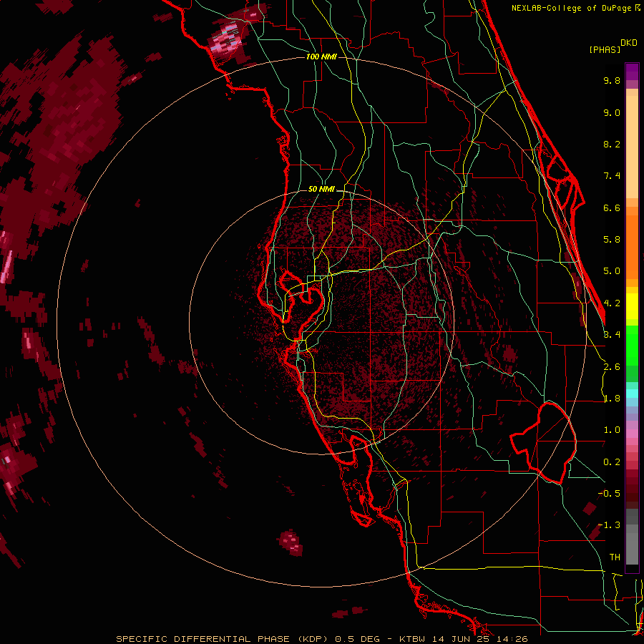The width and height of the screenshot is (644, 644).
Task: Click the 8.2 scale value
Action: (x=612, y=144)
